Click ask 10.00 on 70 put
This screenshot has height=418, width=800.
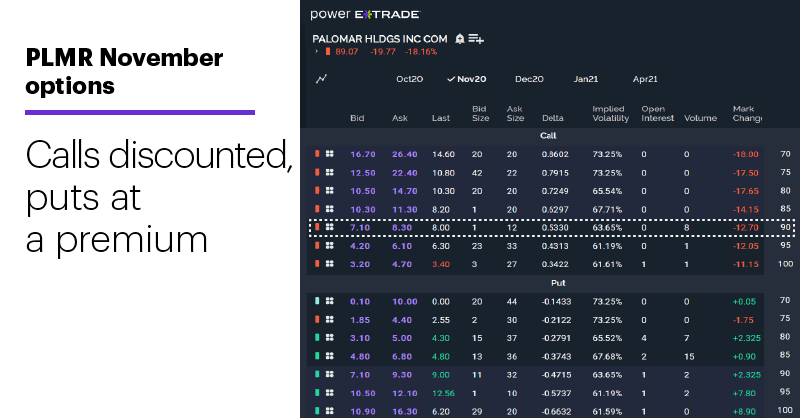click(x=405, y=302)
